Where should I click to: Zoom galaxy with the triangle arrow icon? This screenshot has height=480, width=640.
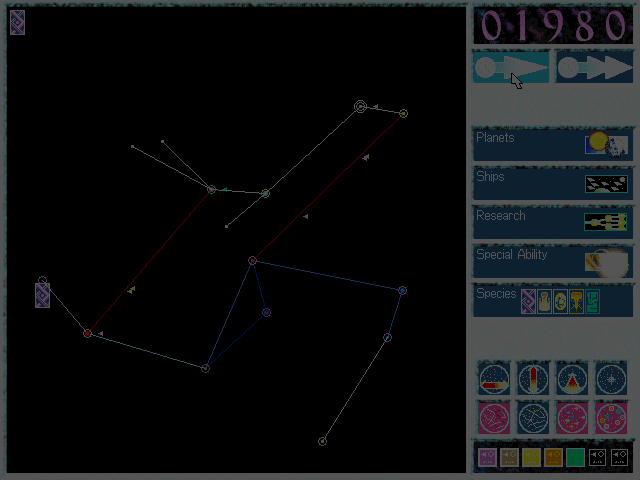pos(572,380)
